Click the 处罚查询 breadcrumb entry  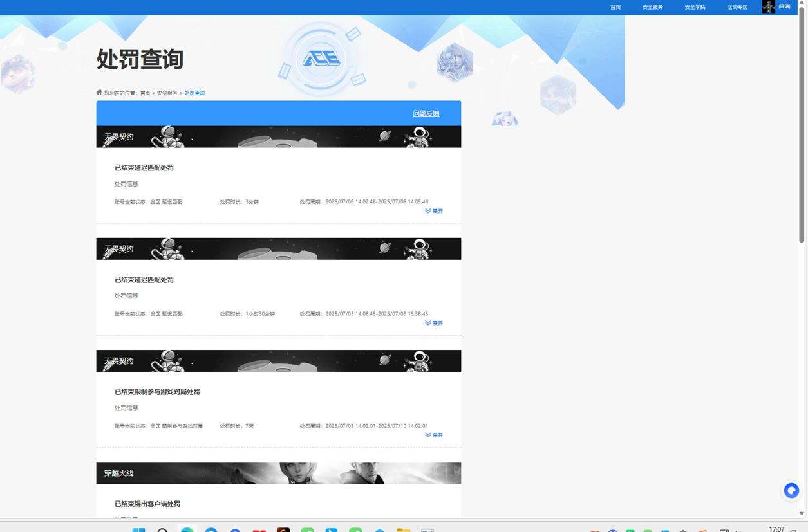(194, 93)
